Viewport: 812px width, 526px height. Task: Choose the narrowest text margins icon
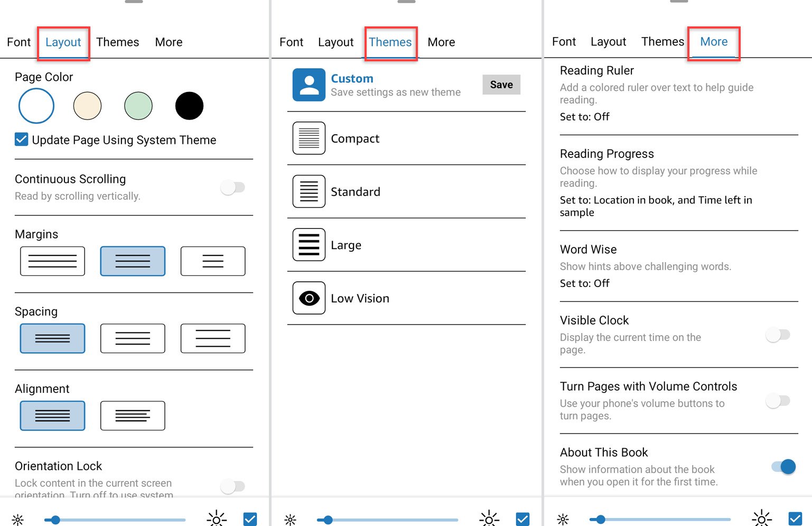(52, 261)
